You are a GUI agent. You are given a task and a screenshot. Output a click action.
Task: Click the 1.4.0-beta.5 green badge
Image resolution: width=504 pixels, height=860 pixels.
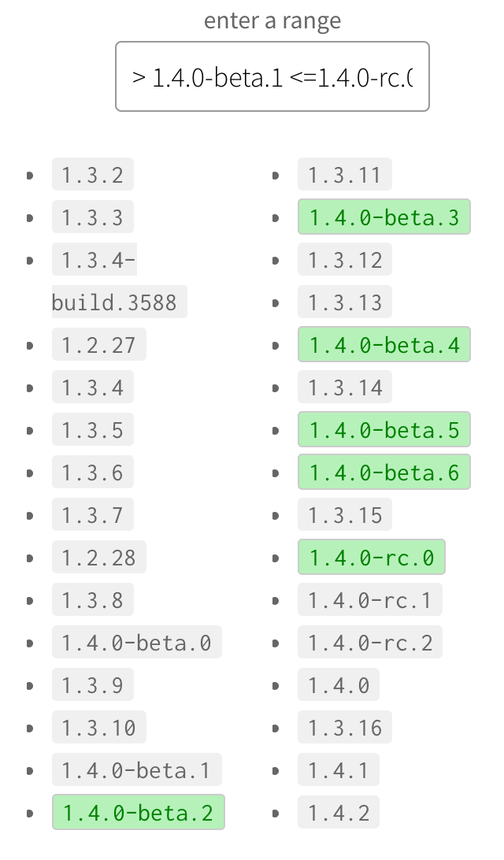click(384, 429)
